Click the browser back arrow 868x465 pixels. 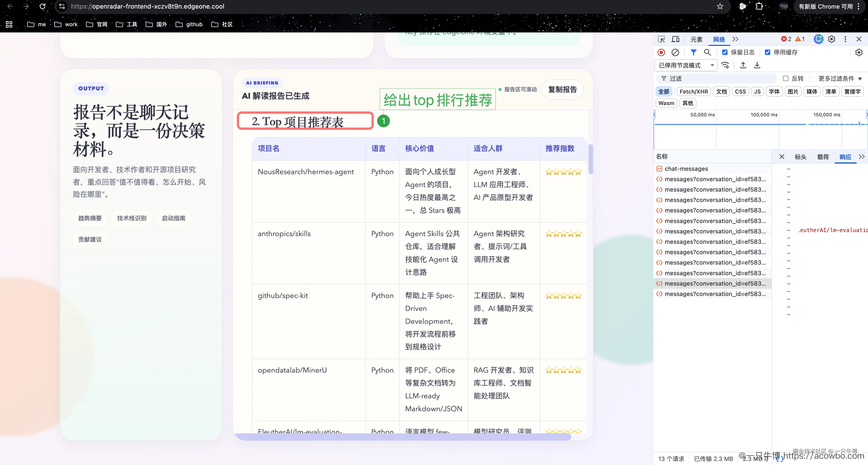[x=10, y=6]
